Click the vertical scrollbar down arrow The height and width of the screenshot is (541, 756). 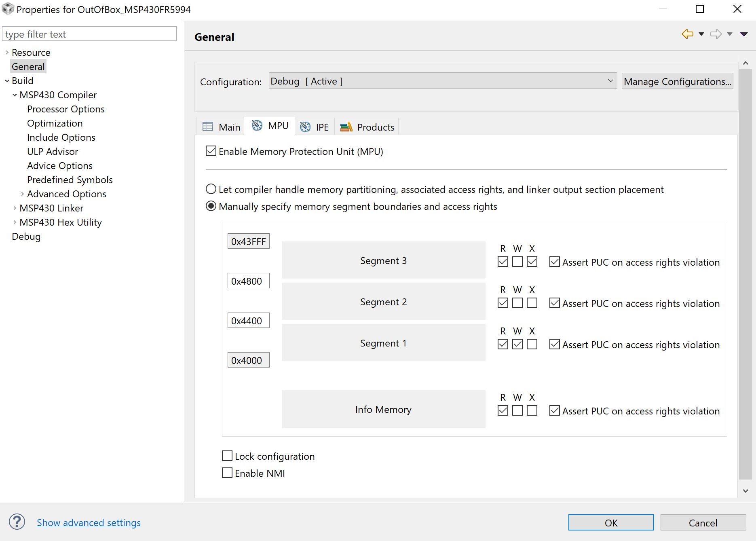pos(745,491)
